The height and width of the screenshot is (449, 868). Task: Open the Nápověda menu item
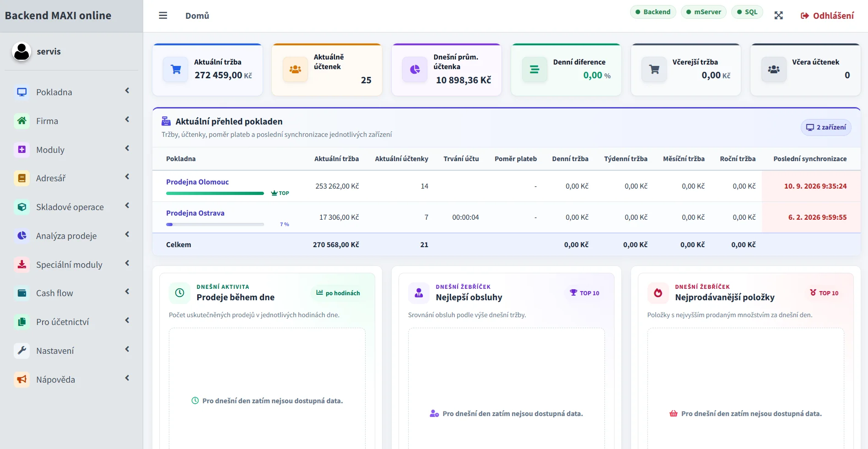click(x=71, y=379)
